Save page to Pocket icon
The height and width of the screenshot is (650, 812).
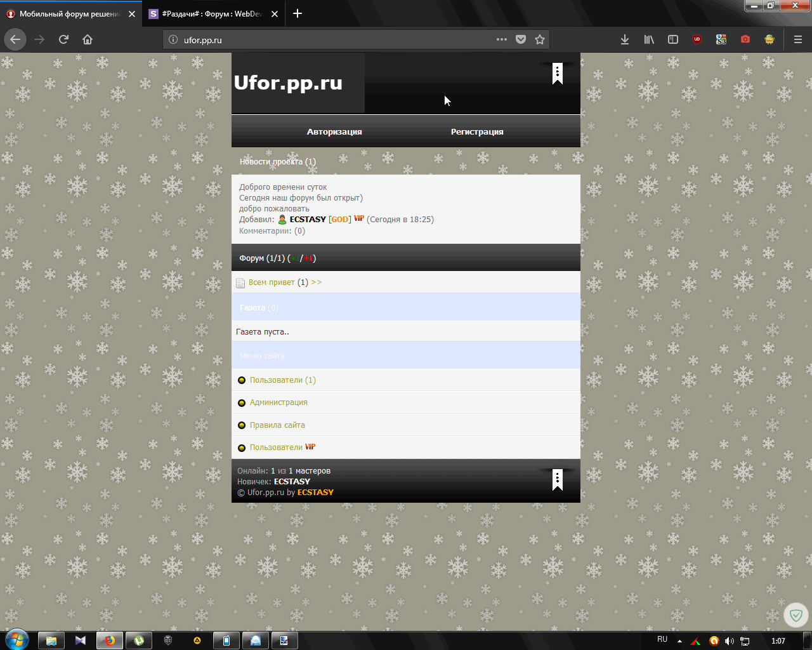tap(521, 39)
